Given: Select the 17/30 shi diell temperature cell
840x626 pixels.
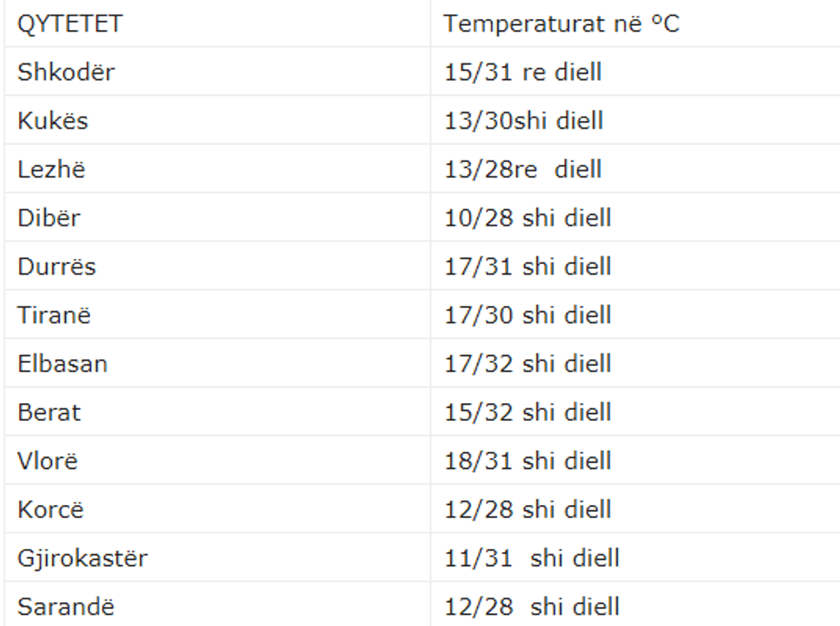Looking at the screenshot, I should tap(527, 315).
